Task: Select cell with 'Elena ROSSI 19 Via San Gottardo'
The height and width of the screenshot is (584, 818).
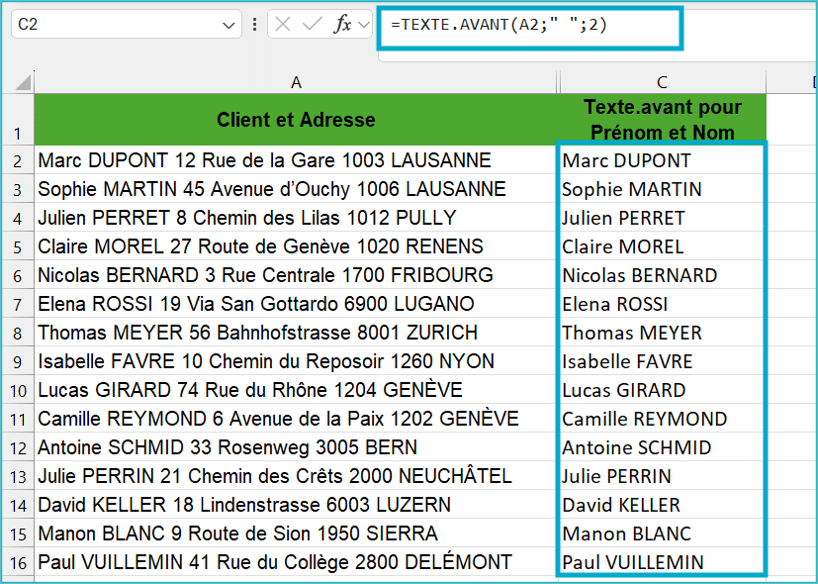Action: pos(296,303)
